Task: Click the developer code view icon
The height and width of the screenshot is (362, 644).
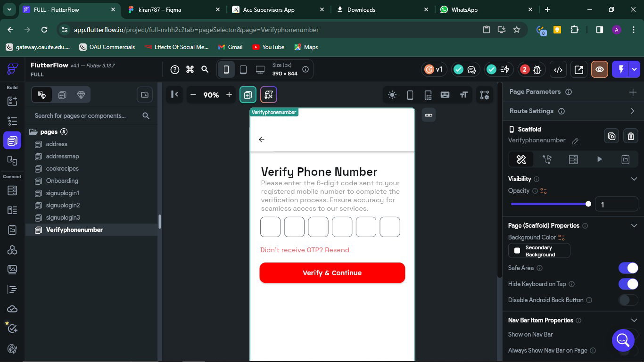Action: click(558, 70)
